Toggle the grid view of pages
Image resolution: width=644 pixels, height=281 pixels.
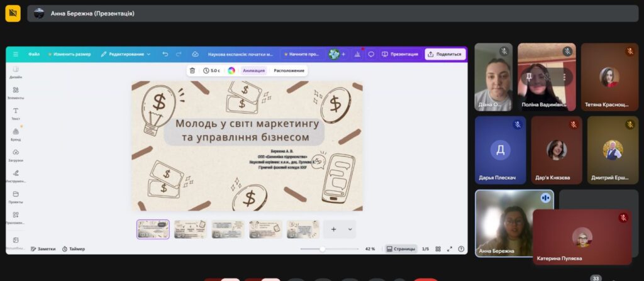438,249
